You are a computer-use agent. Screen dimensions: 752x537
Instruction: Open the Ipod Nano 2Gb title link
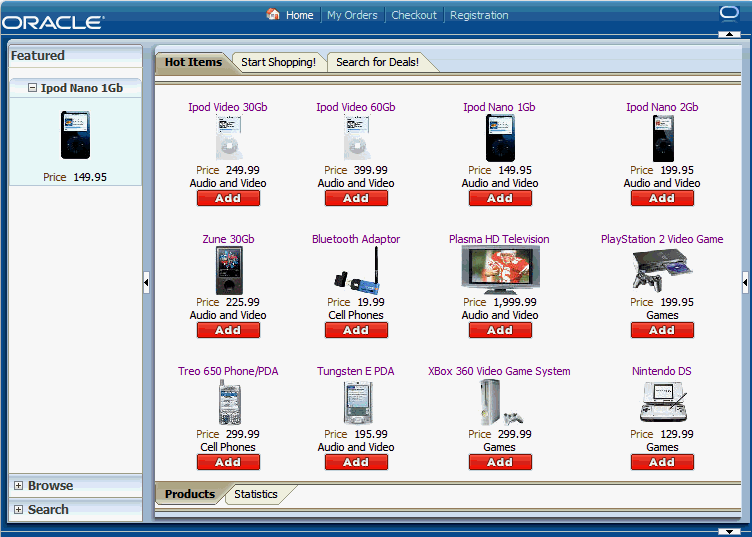(x=662, y=107)
